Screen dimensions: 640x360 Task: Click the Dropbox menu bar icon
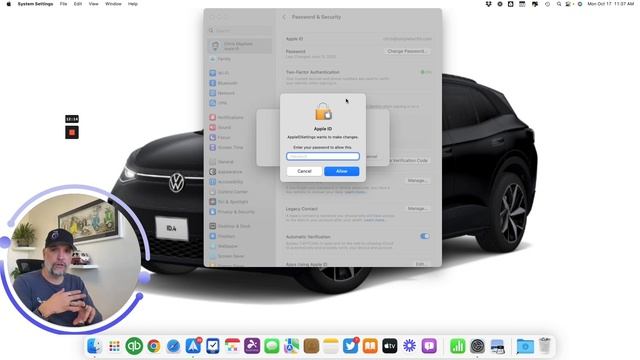click(488, 4)
